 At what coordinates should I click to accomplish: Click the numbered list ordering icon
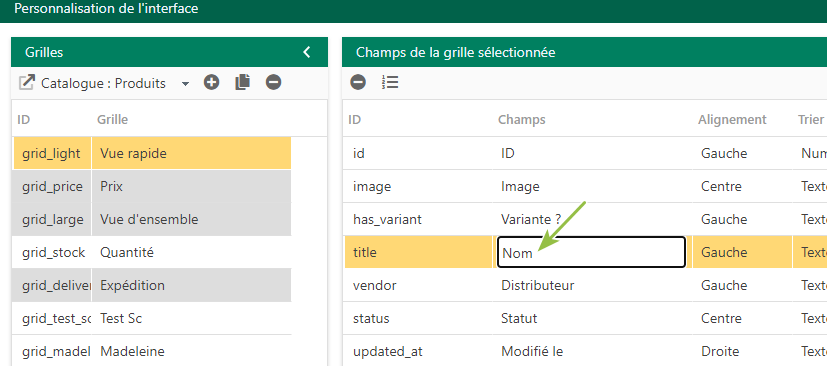pyautogui.click(x=390, y=82)
